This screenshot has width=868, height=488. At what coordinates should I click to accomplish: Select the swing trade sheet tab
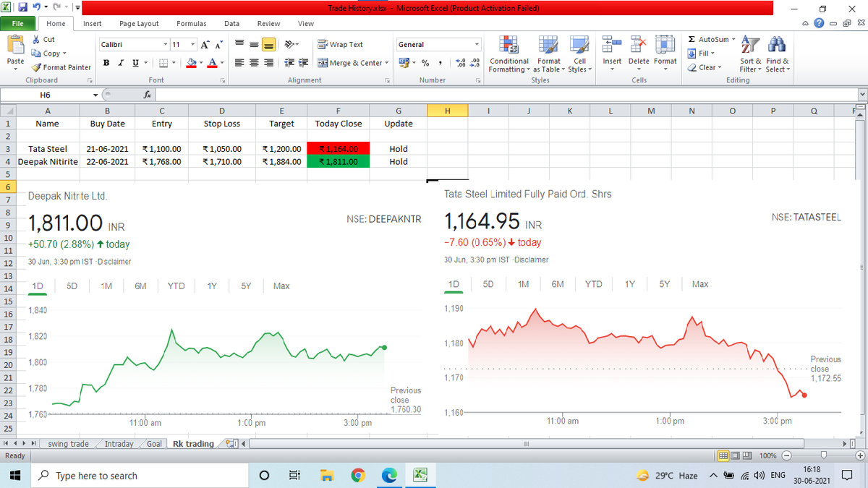click(68, 444)
